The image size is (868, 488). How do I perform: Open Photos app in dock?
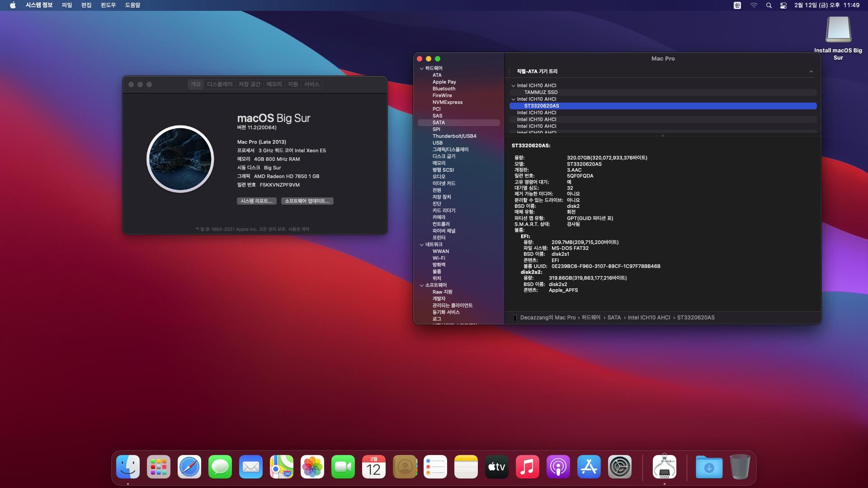tap(312, 467)
